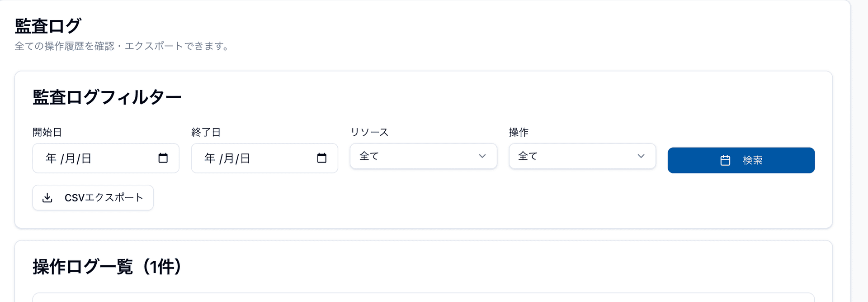868x302 pixels.
Task: Click the 操作ログ一覧（1件）heading
Action: tap(107, 267)
